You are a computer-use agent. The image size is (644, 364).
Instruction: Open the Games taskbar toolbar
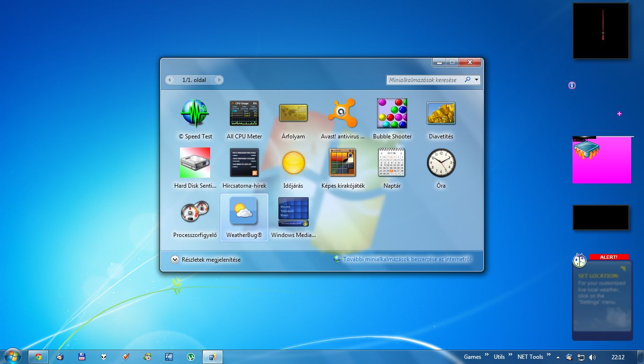(473, 357)
